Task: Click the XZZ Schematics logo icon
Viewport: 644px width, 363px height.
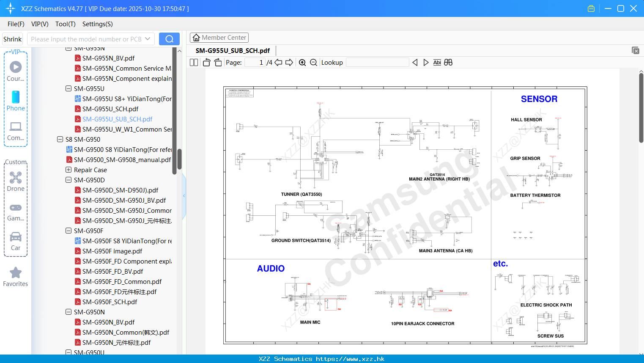Action: pyautogui.click(x=10, y=8)
